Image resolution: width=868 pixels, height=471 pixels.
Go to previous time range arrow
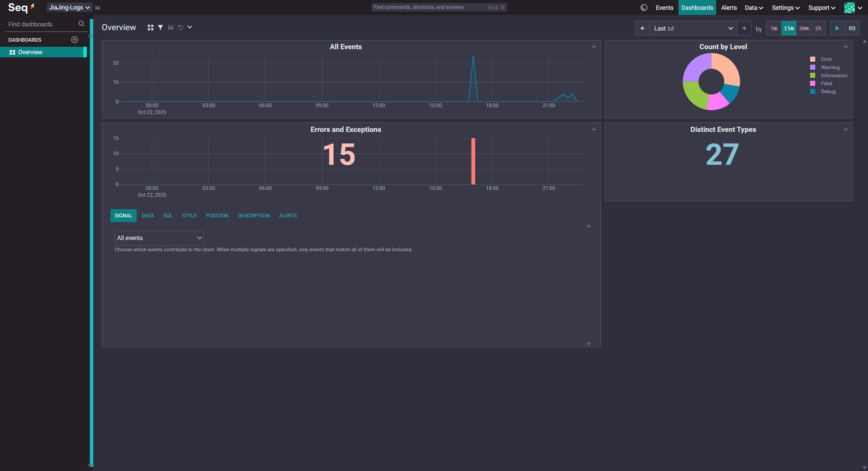click(642, 28)
